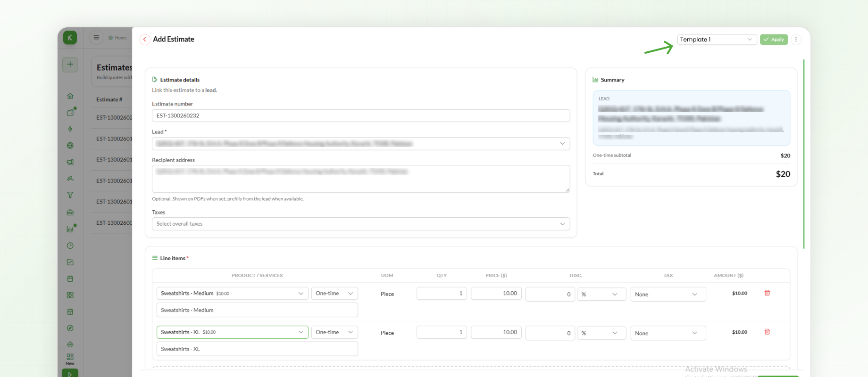This screenshot has width=868, height=377.
Task: Open the lightning bolt sidebar icon
Action: [70, 129]
